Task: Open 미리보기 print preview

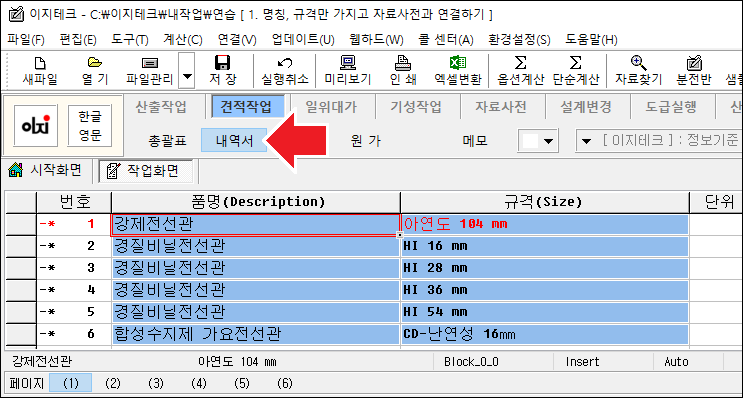Action: (x=348, y=71)
